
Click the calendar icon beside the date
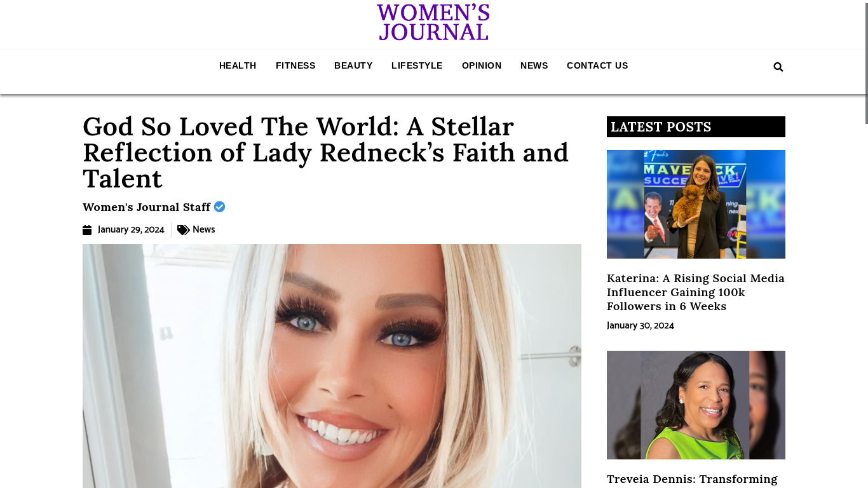(x=87, y=230)
